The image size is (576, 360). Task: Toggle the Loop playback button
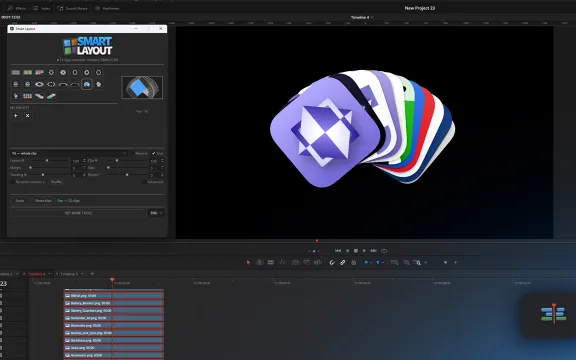coord(384,251)
